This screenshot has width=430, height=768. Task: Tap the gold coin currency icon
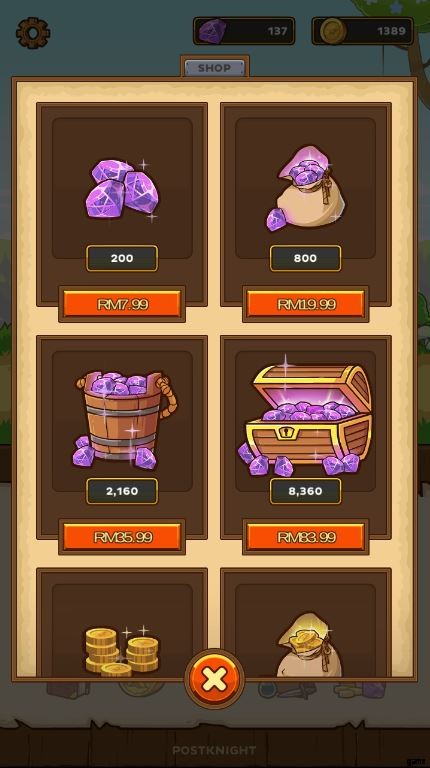point(333,31)
